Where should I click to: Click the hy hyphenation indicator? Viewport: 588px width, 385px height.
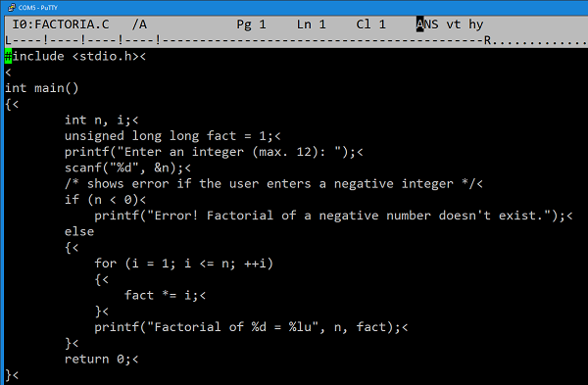coord(476,25)
